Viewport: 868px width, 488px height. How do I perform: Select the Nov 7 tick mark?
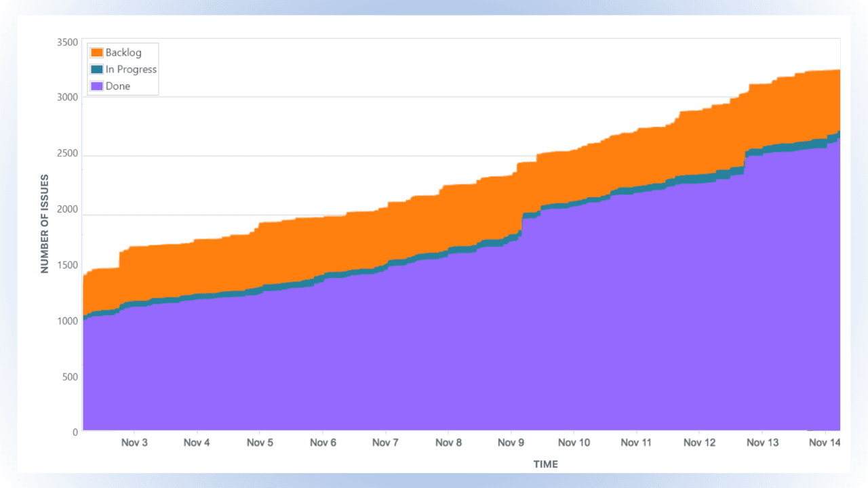point(385,434)
